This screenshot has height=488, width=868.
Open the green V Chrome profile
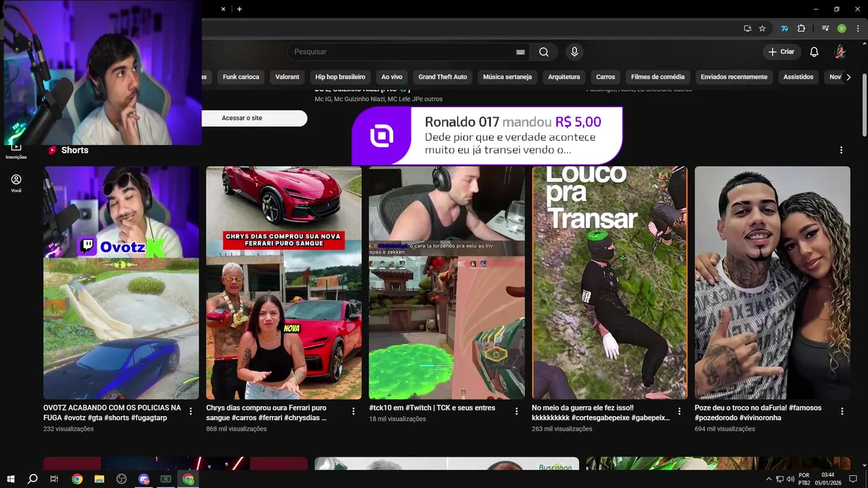842,28
